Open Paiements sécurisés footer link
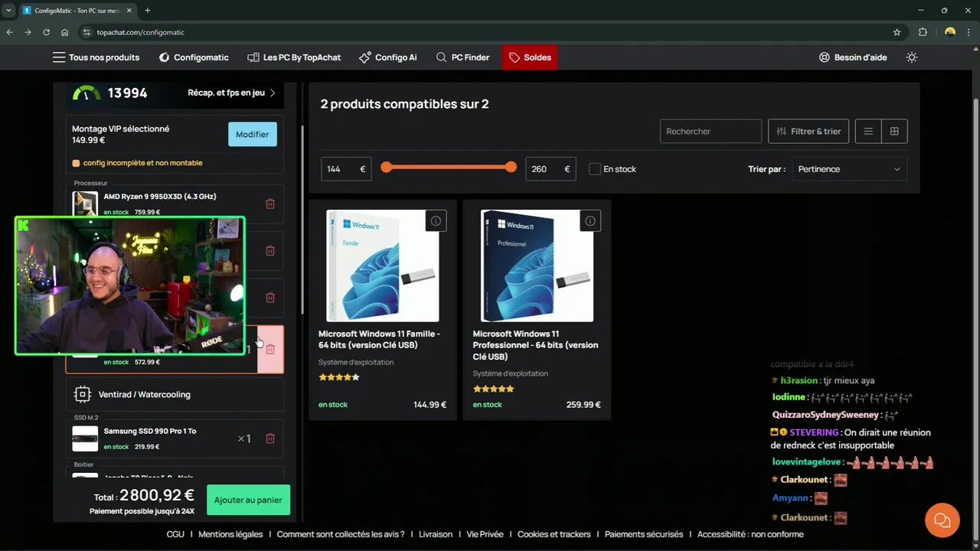980x551 pixels. tap(644, 534)
